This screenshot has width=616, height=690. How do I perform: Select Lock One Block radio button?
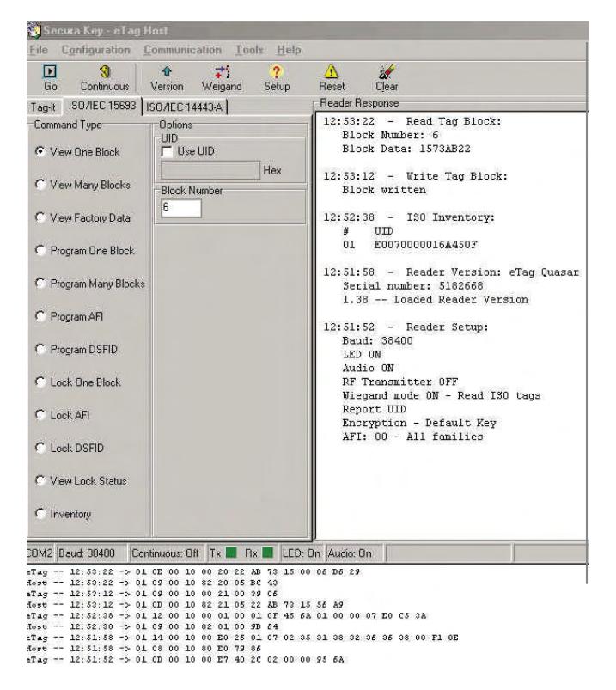pos(40,382)
